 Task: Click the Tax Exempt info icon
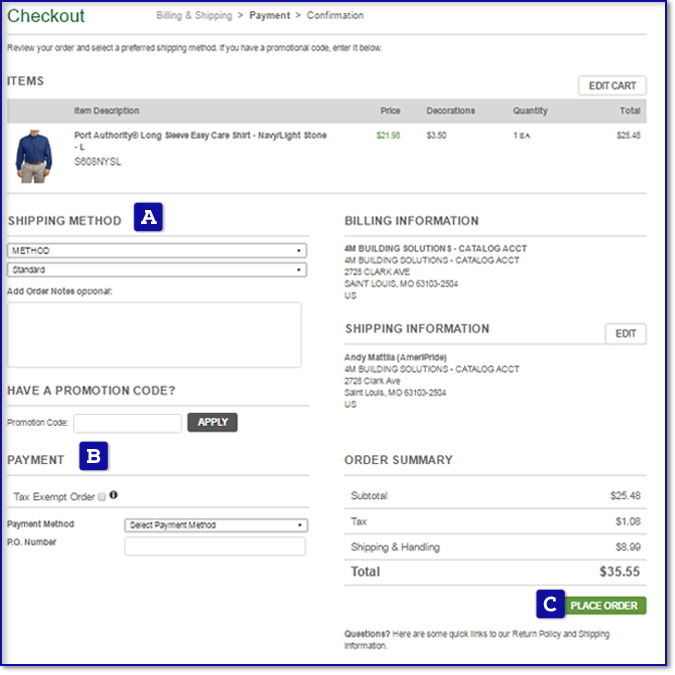(x=113, y=495)
